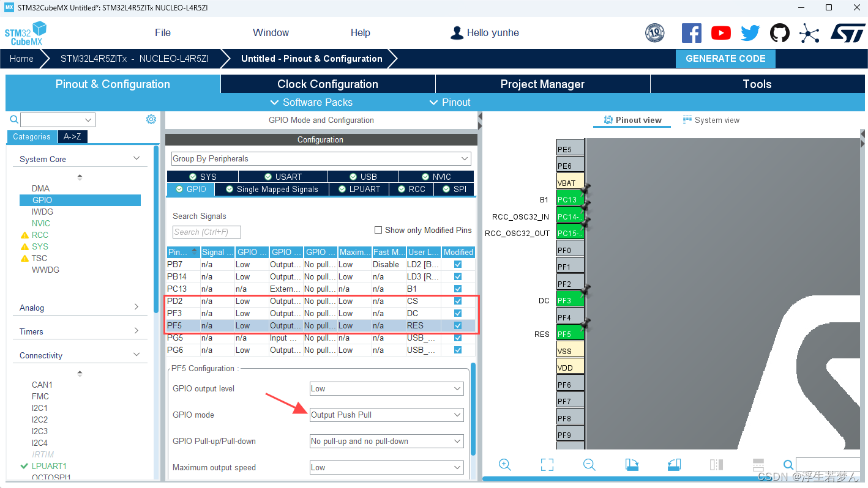868x488 pixels.
Task: Select the LPUART peripheral tab
Action: pyautogui.click(x=359, y=189)
